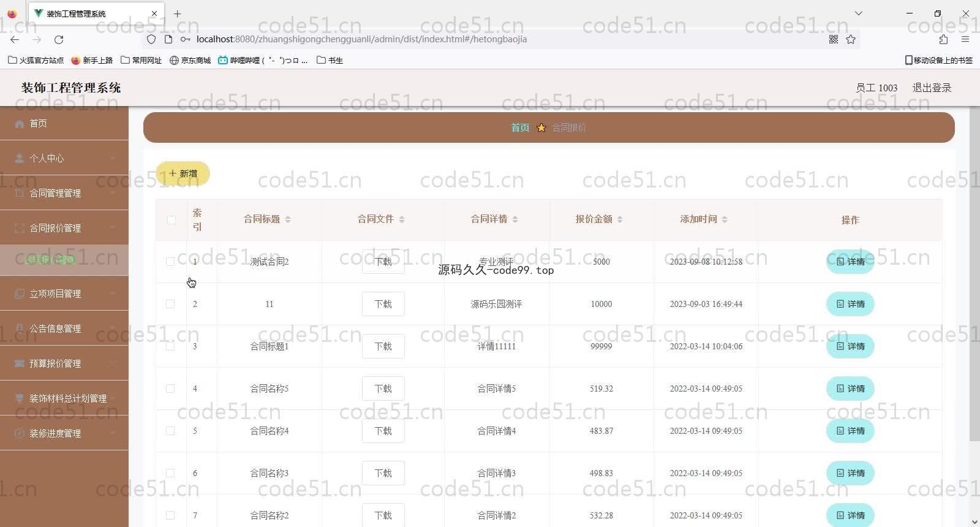
Task: Open the Firefox hamburger menu
Action: click(965, 39)
